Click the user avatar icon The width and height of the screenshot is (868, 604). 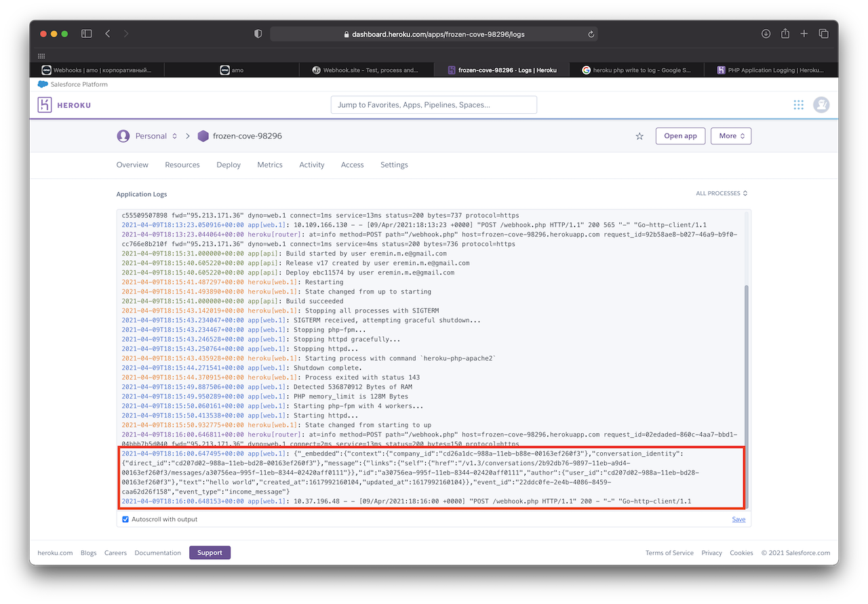coord(821,104)
